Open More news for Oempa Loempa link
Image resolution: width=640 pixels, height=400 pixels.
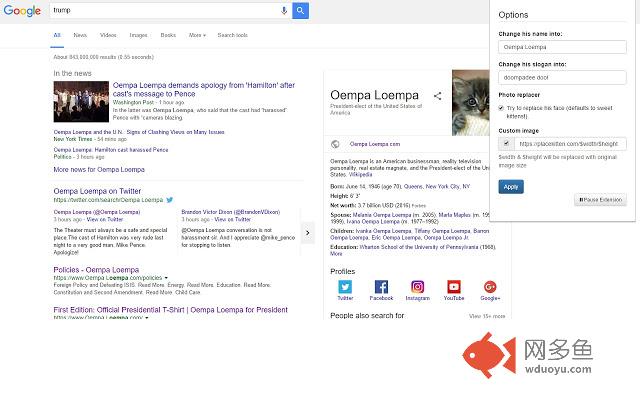99,170
